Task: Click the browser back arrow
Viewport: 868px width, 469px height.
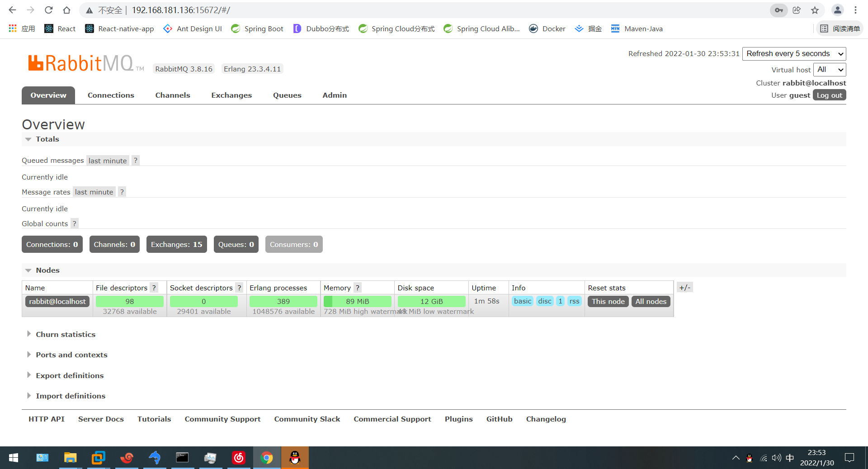Action: point(12,10)
